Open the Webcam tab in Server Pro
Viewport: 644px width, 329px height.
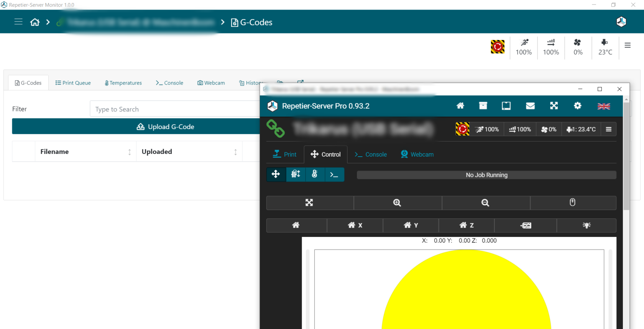pyautogui.click(x=417, y=154)
